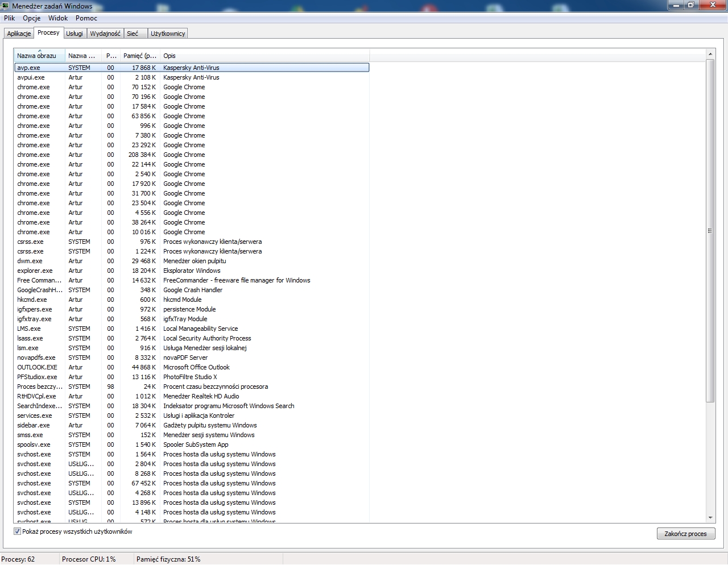Select csrss.exe using 1 224 K
Viewport: 728px width, 565px height.
[192, 251]
